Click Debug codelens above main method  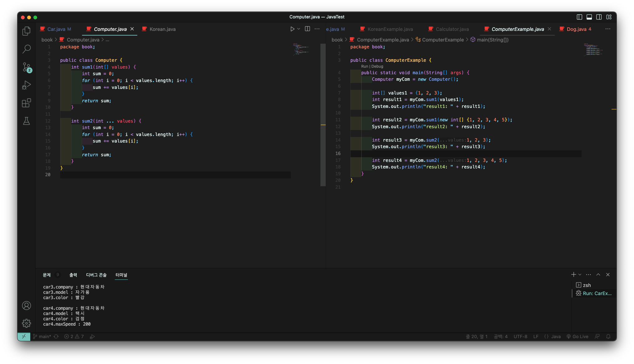tap(377, 66)
